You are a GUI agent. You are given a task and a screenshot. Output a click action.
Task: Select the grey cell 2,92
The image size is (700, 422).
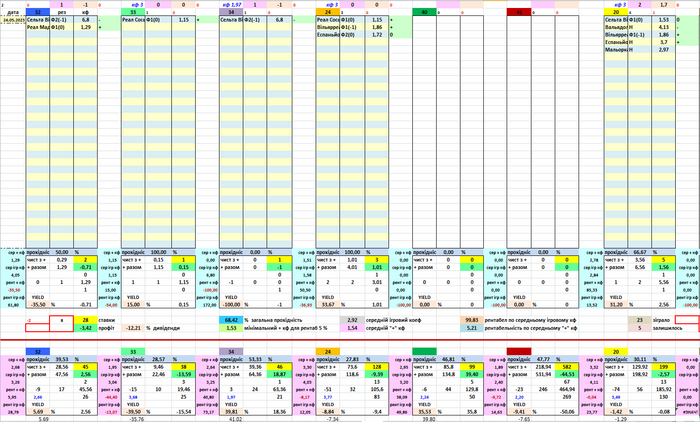tap(352, 320)
